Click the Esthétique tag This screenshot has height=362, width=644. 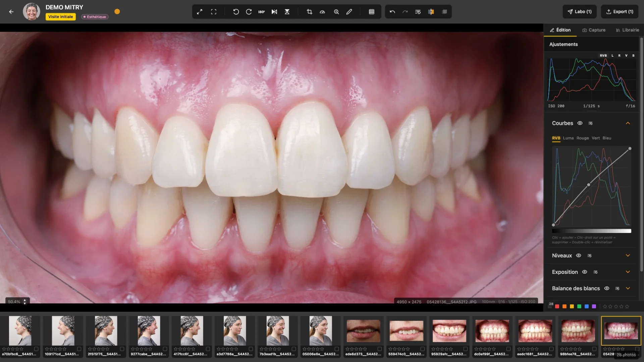(x=95, y=17)
